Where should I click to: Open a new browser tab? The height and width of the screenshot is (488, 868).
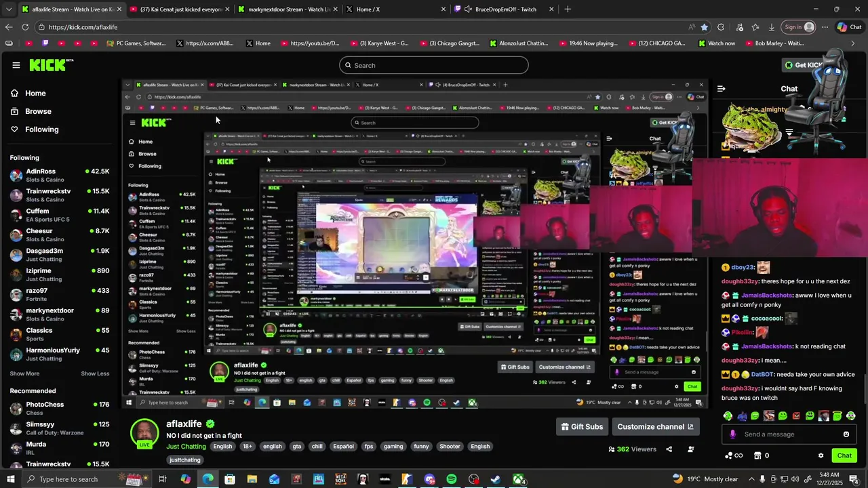tap(568, 9)
